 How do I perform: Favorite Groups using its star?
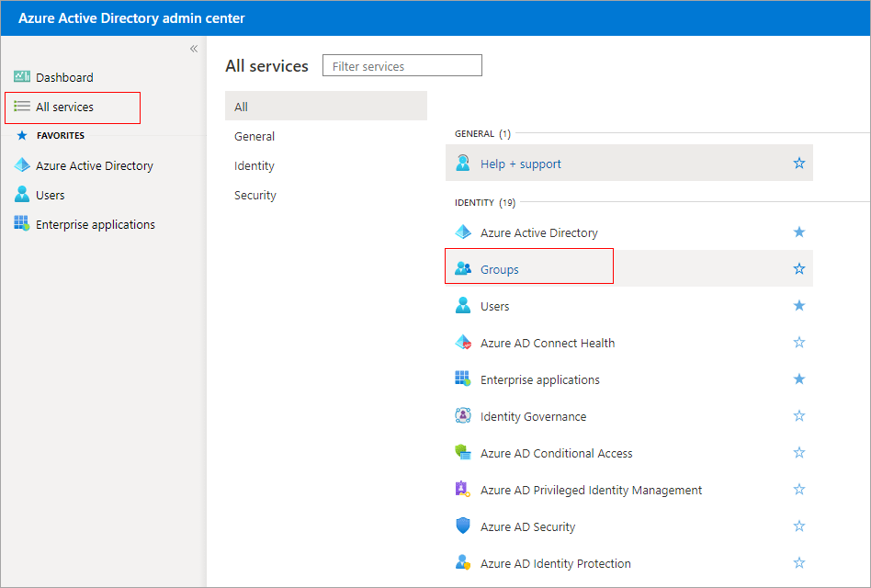pos(798,269)
